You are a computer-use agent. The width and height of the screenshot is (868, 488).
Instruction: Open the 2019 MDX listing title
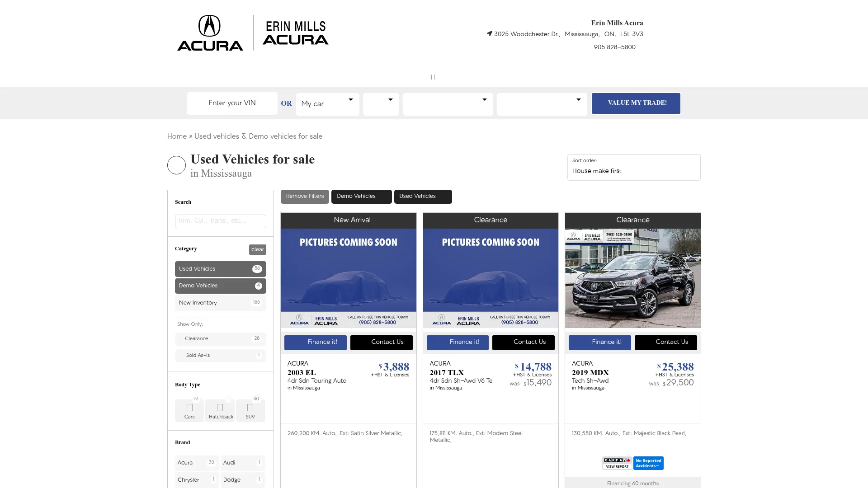590,373
